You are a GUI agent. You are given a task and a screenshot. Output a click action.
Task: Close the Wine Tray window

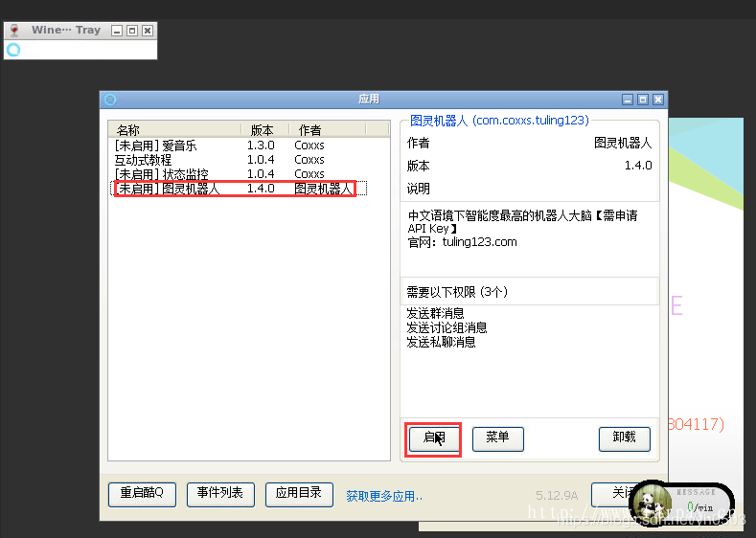click(x=148, y=31)
